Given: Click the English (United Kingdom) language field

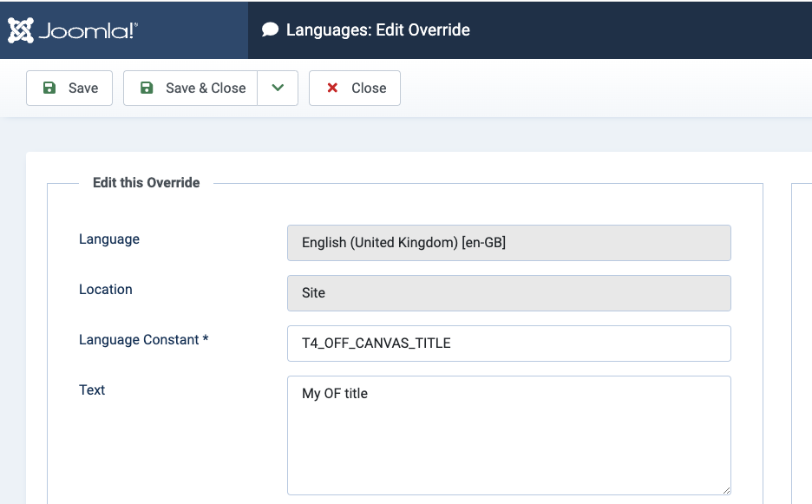Looking at the screenshot, I should [x=508, y=243].
